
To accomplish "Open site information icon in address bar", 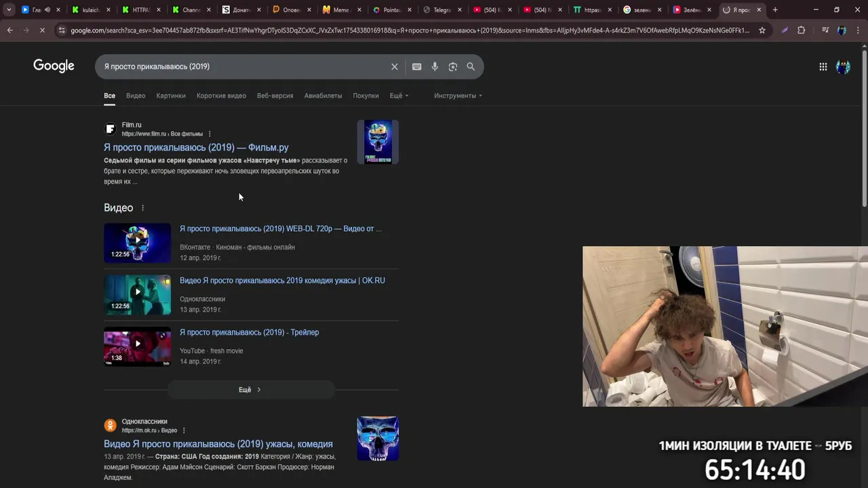I will pos(62,30).
